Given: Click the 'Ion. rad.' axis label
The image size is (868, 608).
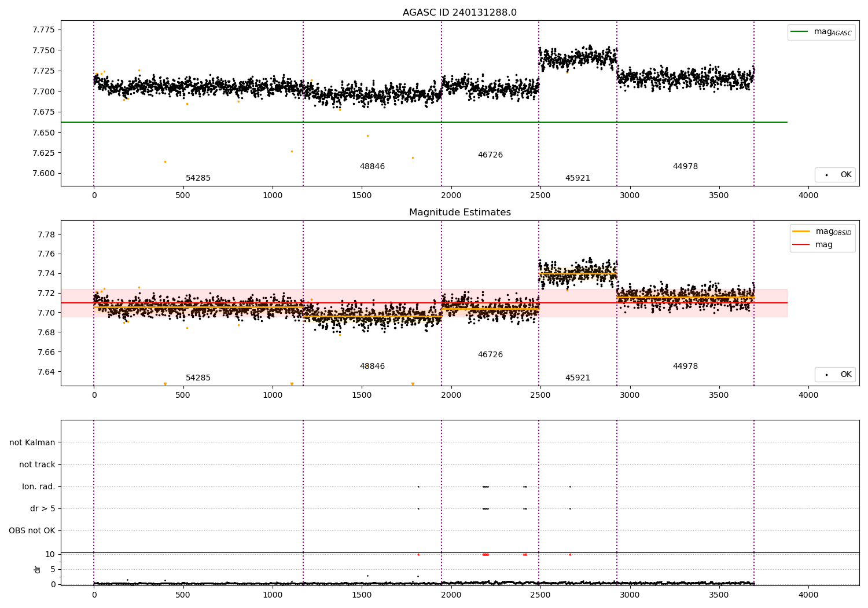Looking at the screenshot, I should pos(39,486).
